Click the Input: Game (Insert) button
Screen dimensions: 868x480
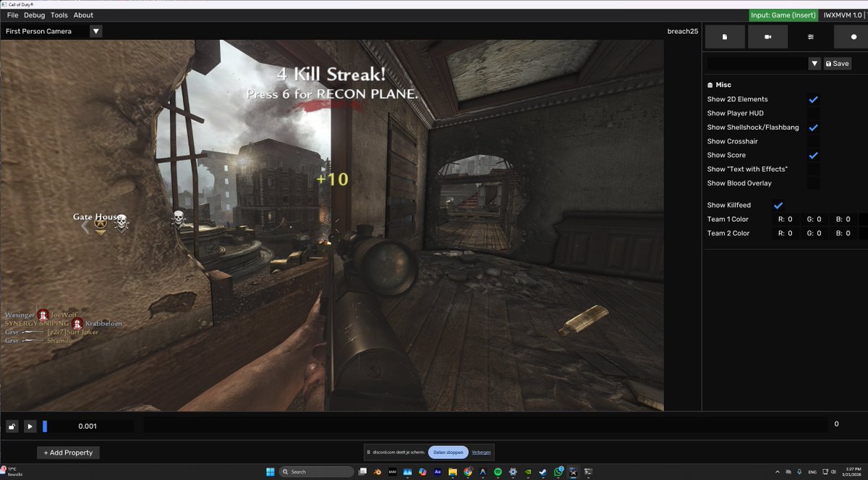click(x=783, y=14)
